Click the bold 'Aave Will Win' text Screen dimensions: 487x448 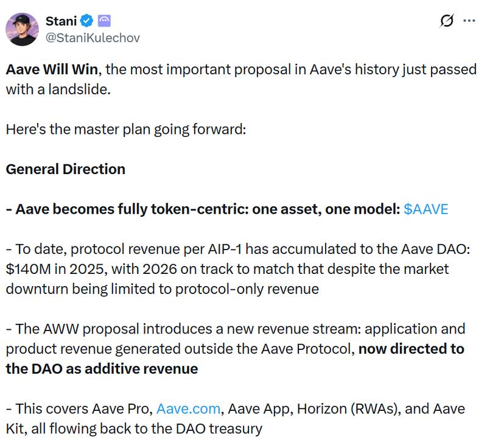click(x=52, y=69)
